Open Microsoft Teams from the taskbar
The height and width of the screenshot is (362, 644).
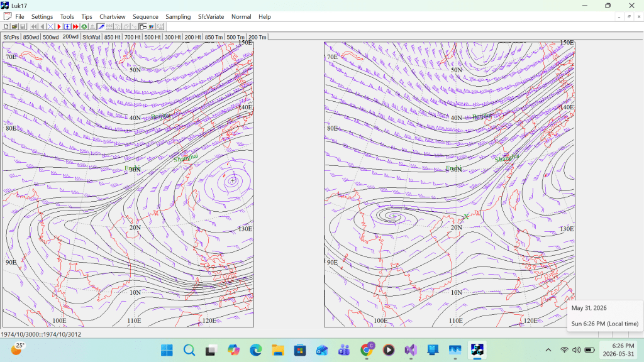point(344,350)
